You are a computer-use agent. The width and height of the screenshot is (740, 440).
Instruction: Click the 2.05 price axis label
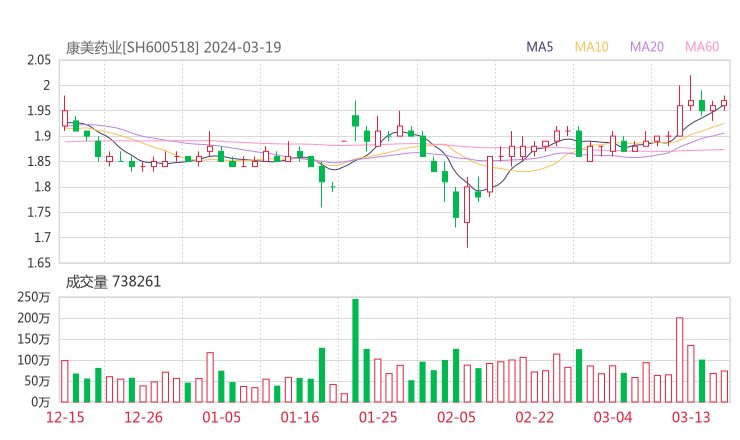tap(39, 60)
